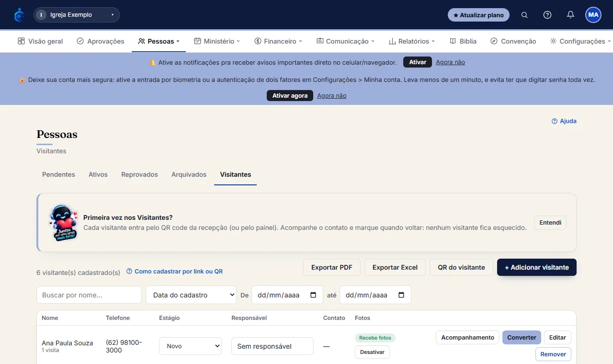Click the Exportar Excel button

pos(395,267)
